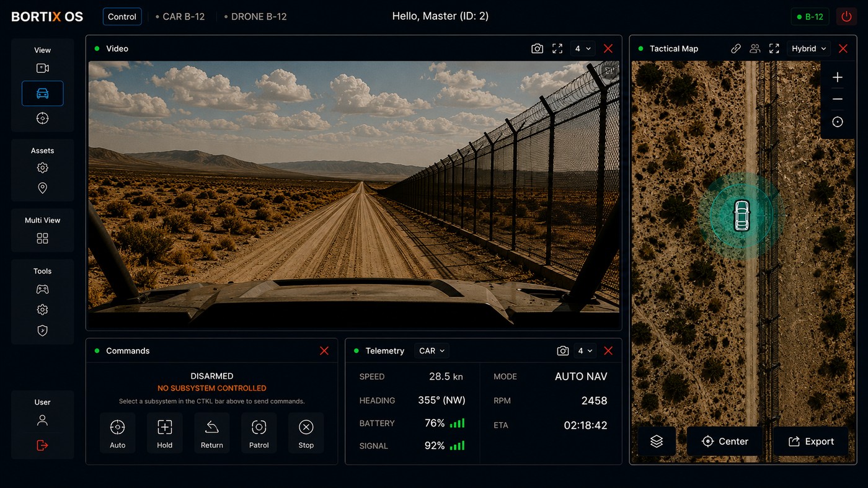Close the Telemetry panel

click(608, 351)
